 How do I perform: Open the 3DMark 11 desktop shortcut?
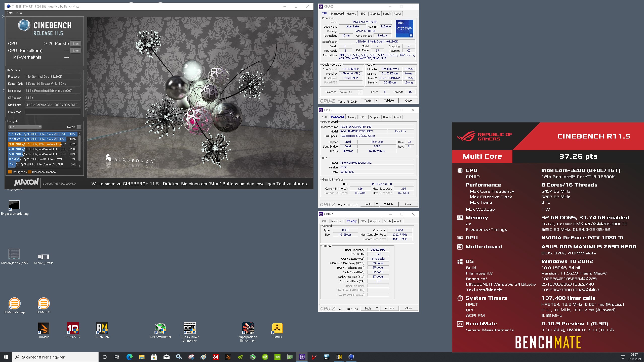[44, 305]
